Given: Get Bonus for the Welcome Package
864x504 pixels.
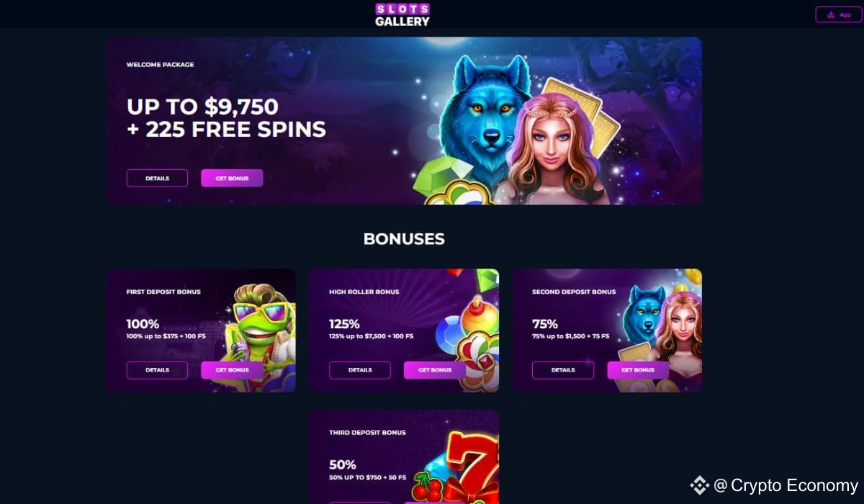Looking at the screenshot, I should point(232,178).
